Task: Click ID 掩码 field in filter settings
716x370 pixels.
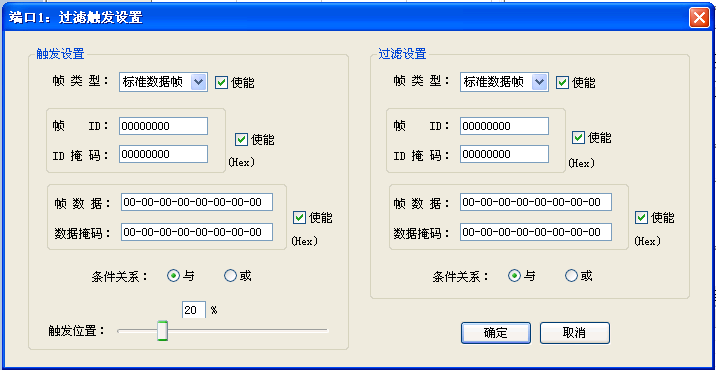Action: [504, 154]
